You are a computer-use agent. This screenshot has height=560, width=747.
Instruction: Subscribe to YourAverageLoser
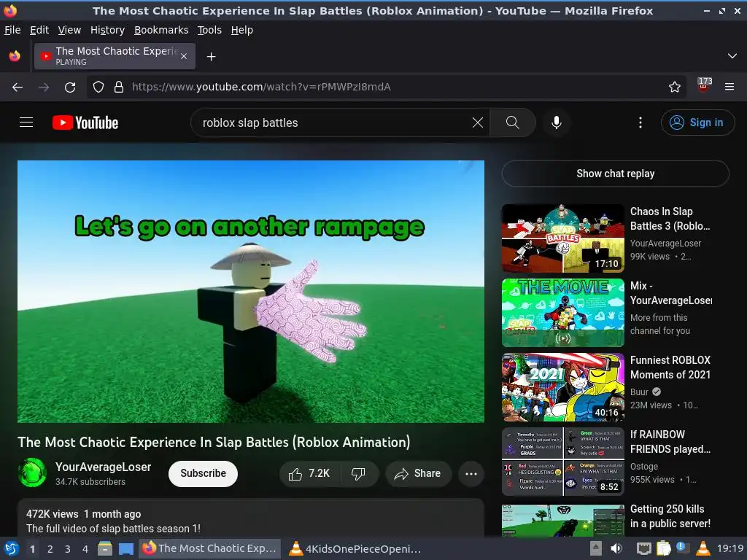click(x=203, y=473)
